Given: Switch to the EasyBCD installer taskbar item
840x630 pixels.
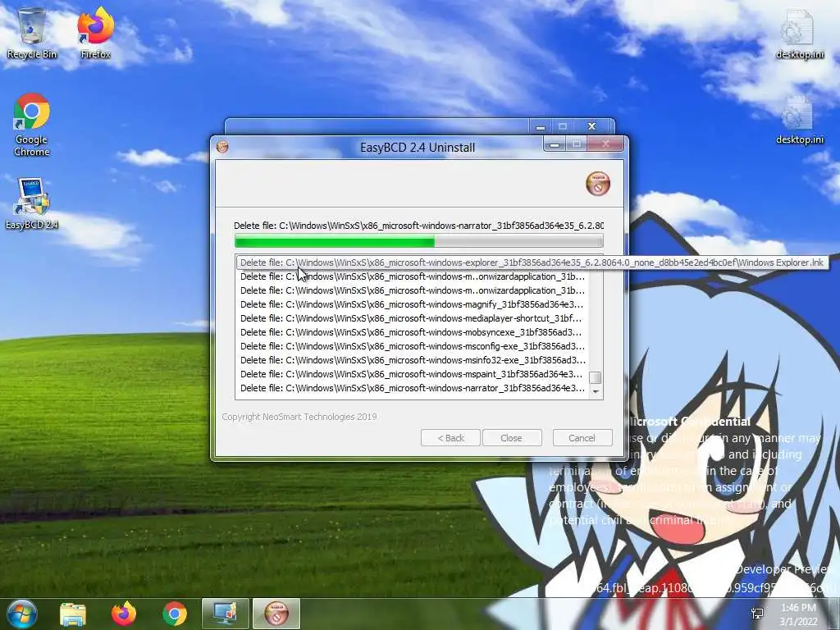Looking at the screenshot, I should pyautogui.click(x=226, y=614).
